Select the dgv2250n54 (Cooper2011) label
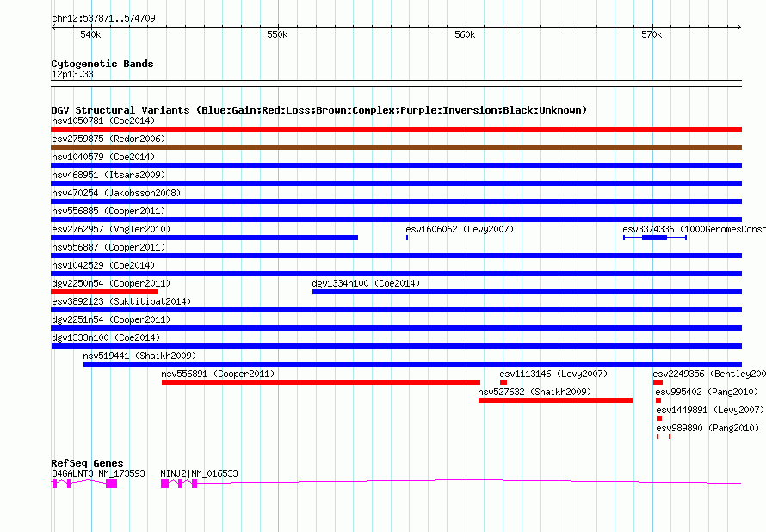The width and height of the screenshot is (766, 532). (111, 283)
